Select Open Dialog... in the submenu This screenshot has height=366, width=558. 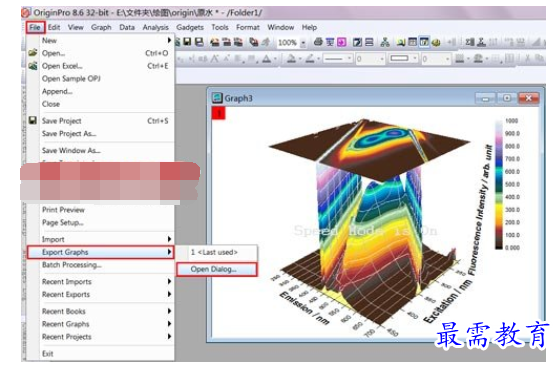[x=216, y=269]
